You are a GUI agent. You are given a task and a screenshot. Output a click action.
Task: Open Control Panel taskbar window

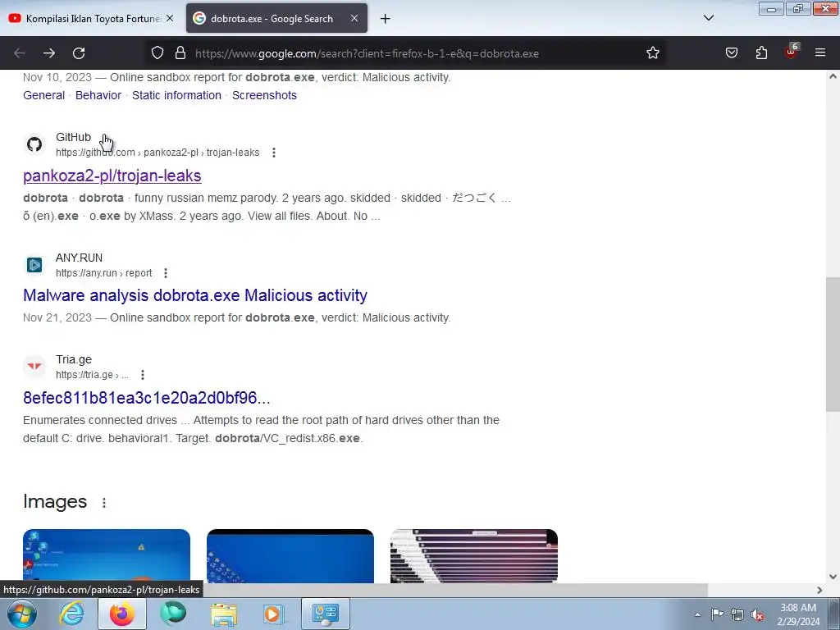pos(326,614)
